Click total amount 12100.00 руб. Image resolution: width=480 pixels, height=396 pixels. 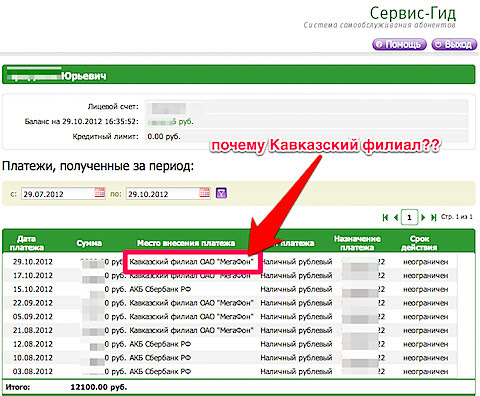[99, 387]
